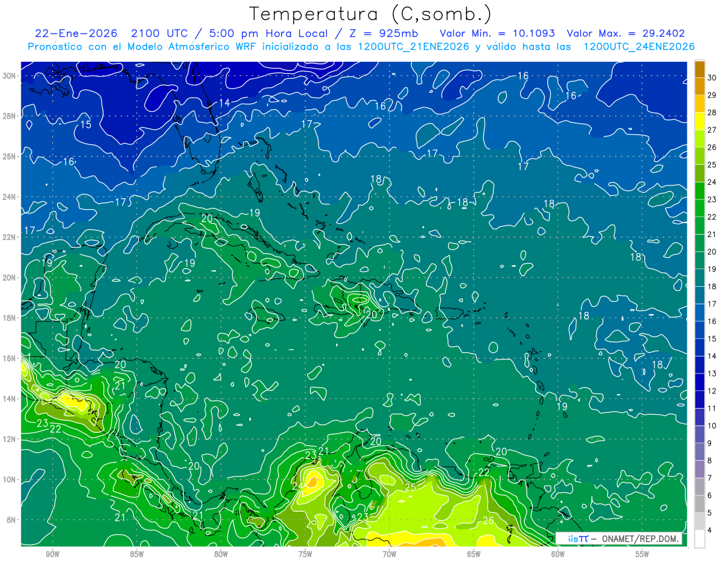Click the dark blue colorbar segment between 12 and 13

[x=699, y=383]
